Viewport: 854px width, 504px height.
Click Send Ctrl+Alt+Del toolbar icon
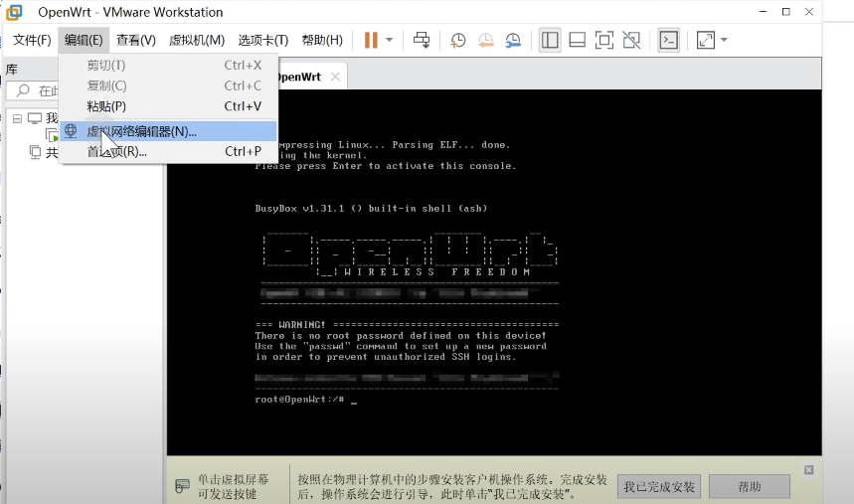[422, 40]
